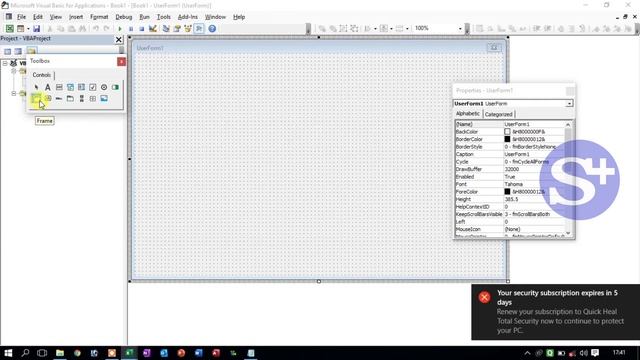Pick the Select Objects pointer tool
The image size is (640, 360).
click(x=36, y=87)
